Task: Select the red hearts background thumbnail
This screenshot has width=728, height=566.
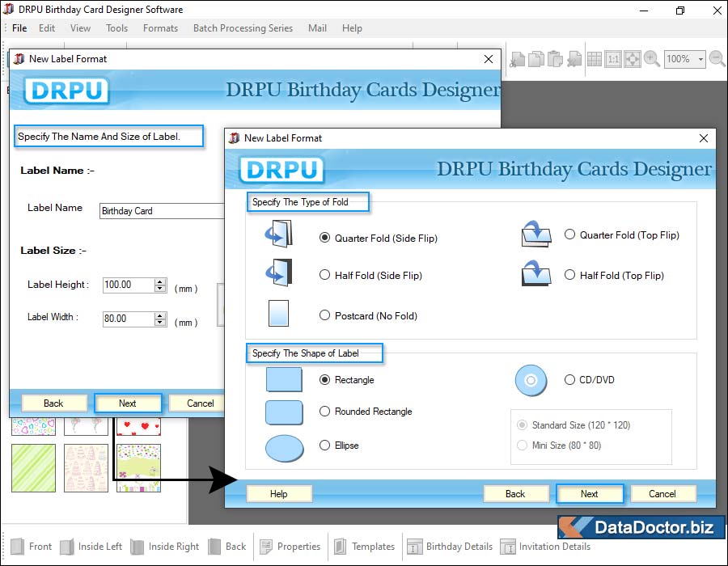Action: (x=138, y=426)
